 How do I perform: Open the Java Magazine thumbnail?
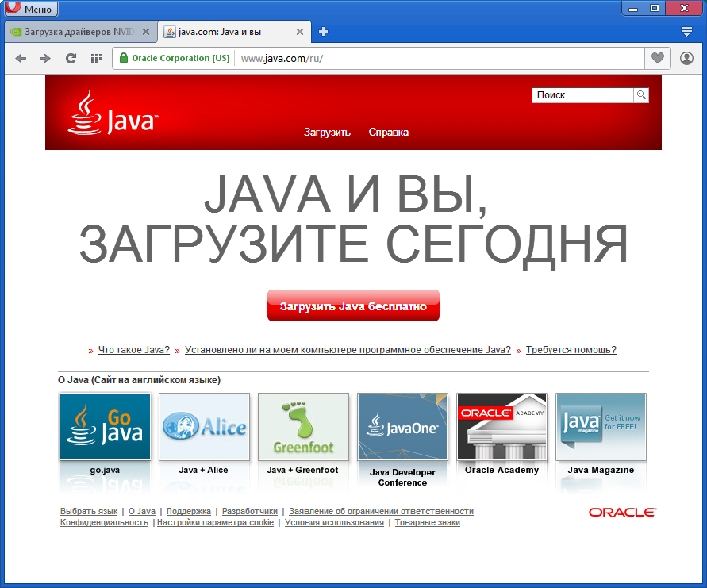pyautogui.click(x=601, y=427)
